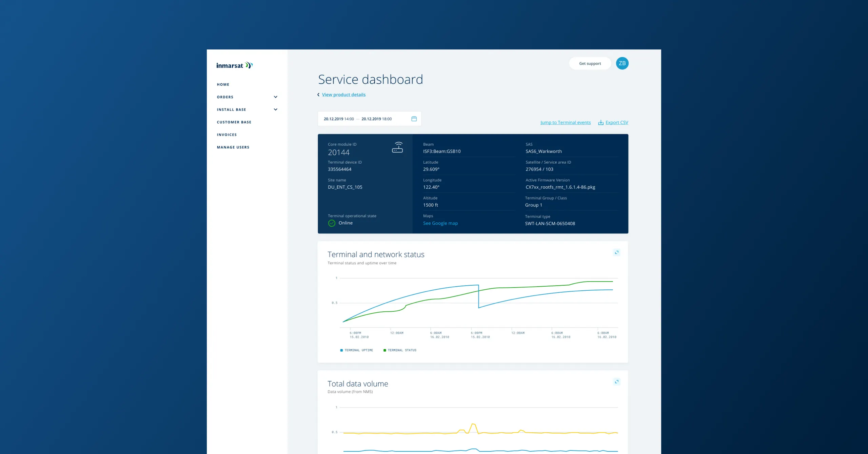Click the Inmarsat logo
This screenshot has height=454, width=868.
(x=235, y=65)
